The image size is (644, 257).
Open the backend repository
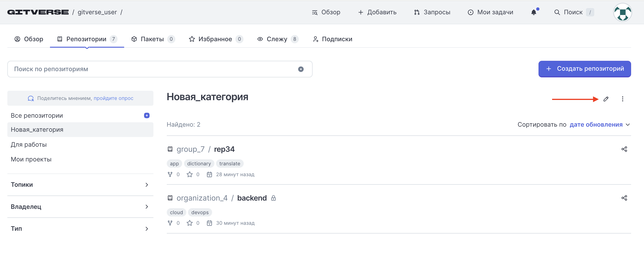pos(252,198)
